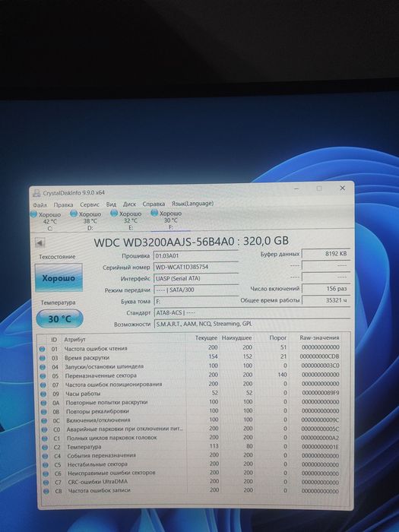Click the CrystalDiskInfo title bar app icon
The image size is (399, 532).
(x=36, y=193)
